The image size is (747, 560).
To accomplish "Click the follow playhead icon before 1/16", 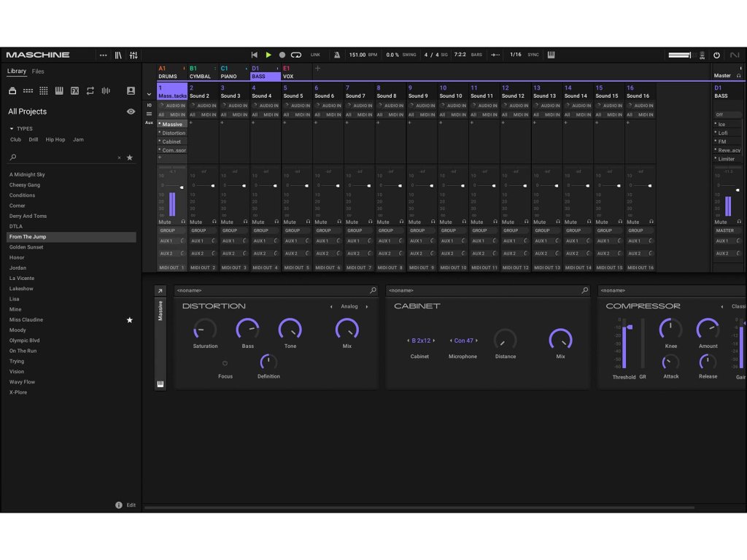I will [x=495, y=55].
